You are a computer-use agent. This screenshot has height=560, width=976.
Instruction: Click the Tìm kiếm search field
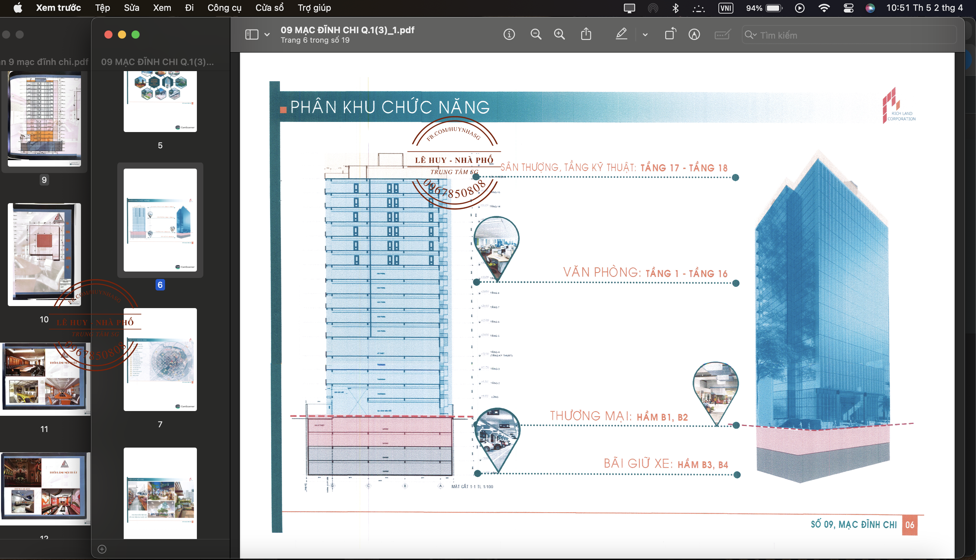[x=849, y=35]
